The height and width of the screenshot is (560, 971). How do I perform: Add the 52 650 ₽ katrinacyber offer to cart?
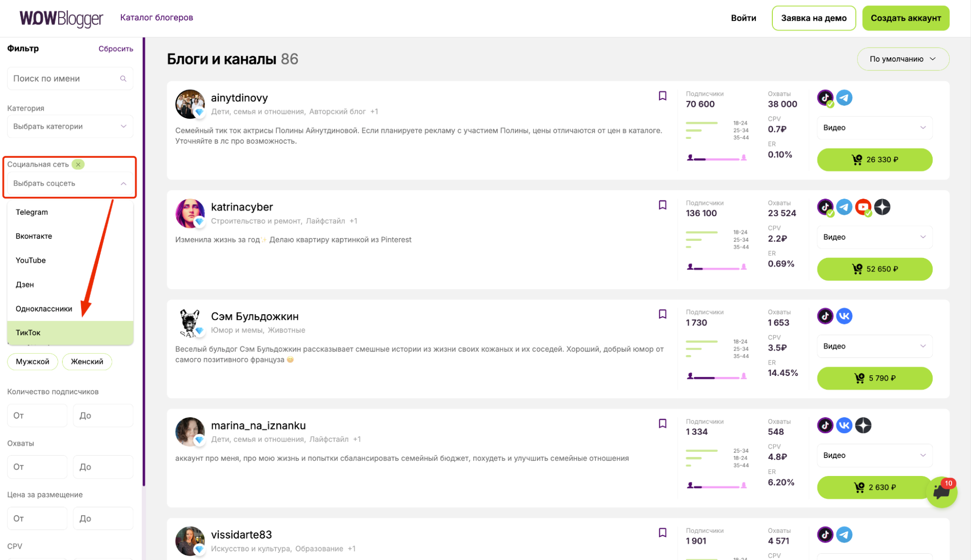tap(874, 269)
